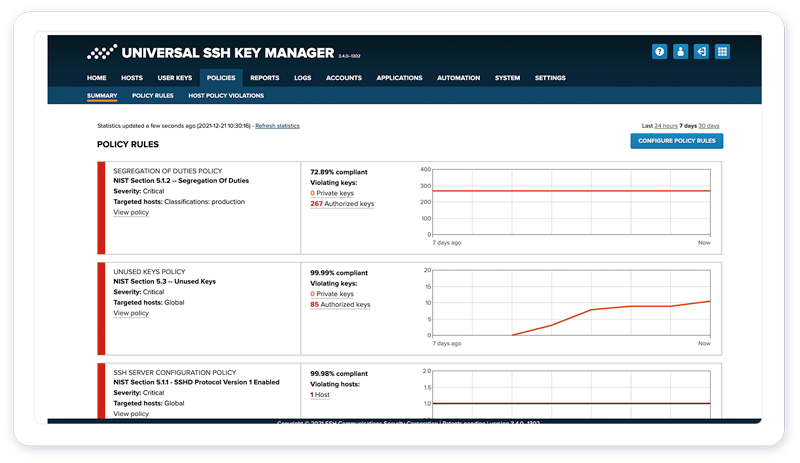The height and width of the screenshot is (463, 800).
Task: Open the 267 Authorized keys violations link
Action: click(342, 204)
